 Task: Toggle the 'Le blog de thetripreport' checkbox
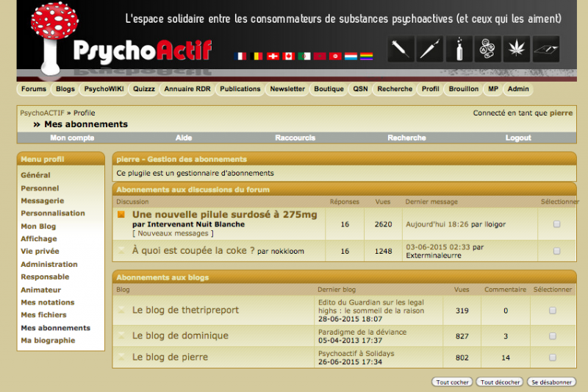(x=553, y=310)
